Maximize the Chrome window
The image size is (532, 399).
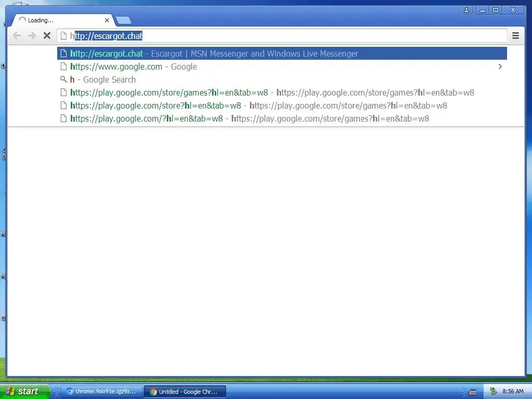pos(495,10)
